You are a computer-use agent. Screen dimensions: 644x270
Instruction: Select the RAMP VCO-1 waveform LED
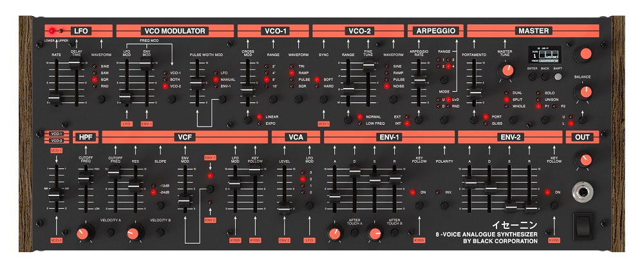click(292, 73)
